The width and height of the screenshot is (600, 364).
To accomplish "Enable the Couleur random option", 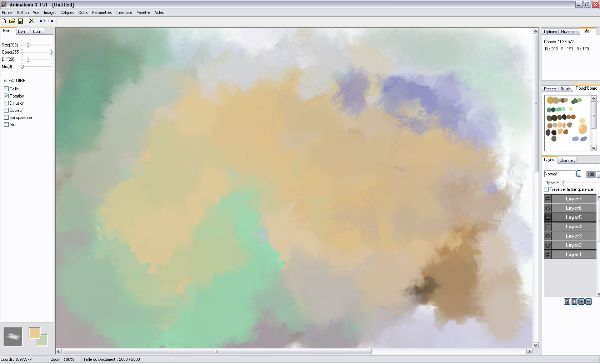I will [x=6, y=110].
